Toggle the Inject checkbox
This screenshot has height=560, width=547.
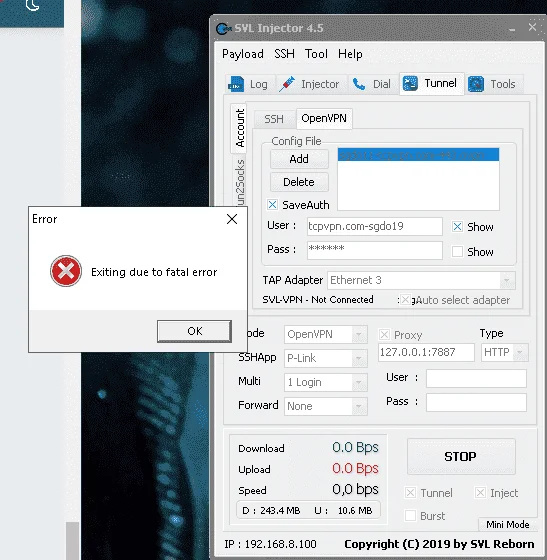pyautogui.click(x=480, y=493)
